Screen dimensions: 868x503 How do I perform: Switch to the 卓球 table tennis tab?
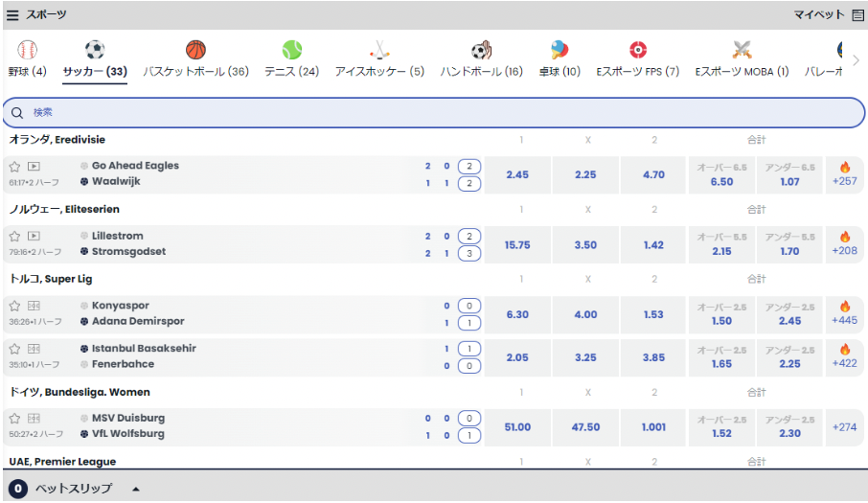(559, 50)
